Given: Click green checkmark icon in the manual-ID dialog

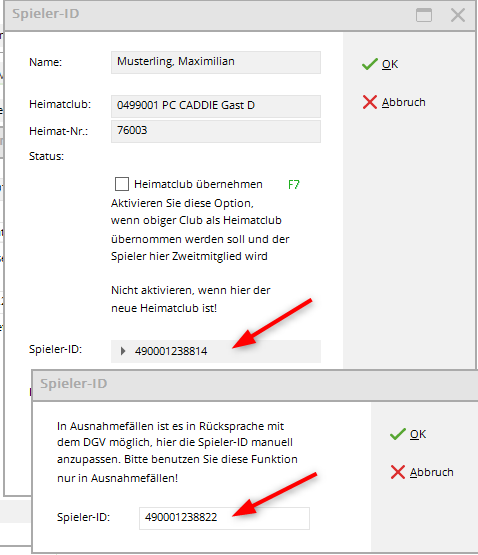Looking at the screenshot, I should [x=398, y=434].
